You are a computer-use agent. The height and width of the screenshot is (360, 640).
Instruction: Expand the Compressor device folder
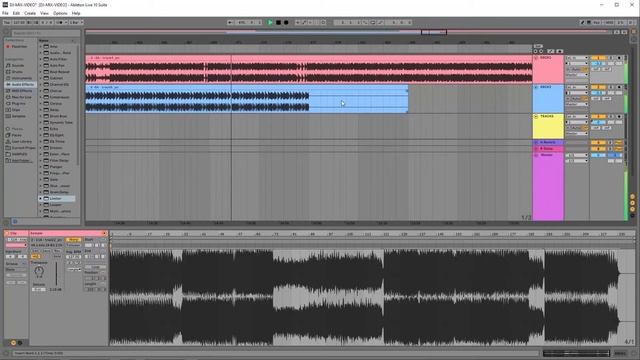(x=41, y=97)
